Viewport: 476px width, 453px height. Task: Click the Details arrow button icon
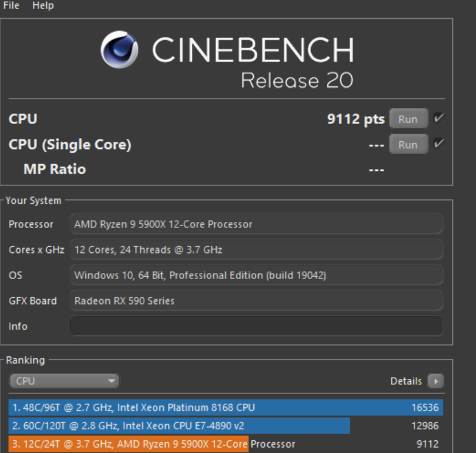point(436,381)
